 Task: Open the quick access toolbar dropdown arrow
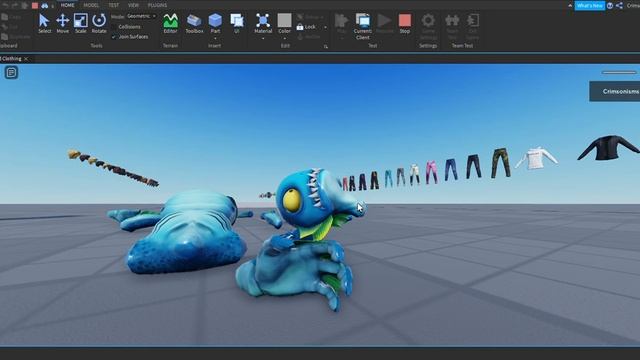click(x=53, y=6)
